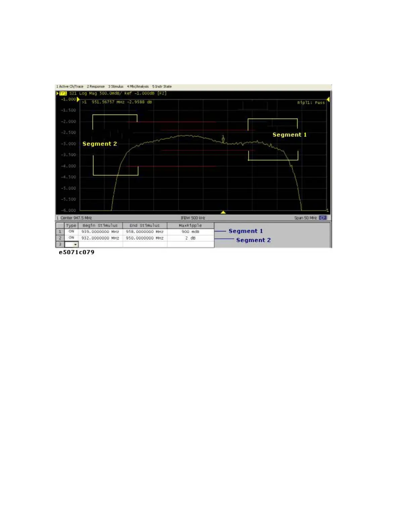Select row header 3 in ripple table

coord(60,244)
